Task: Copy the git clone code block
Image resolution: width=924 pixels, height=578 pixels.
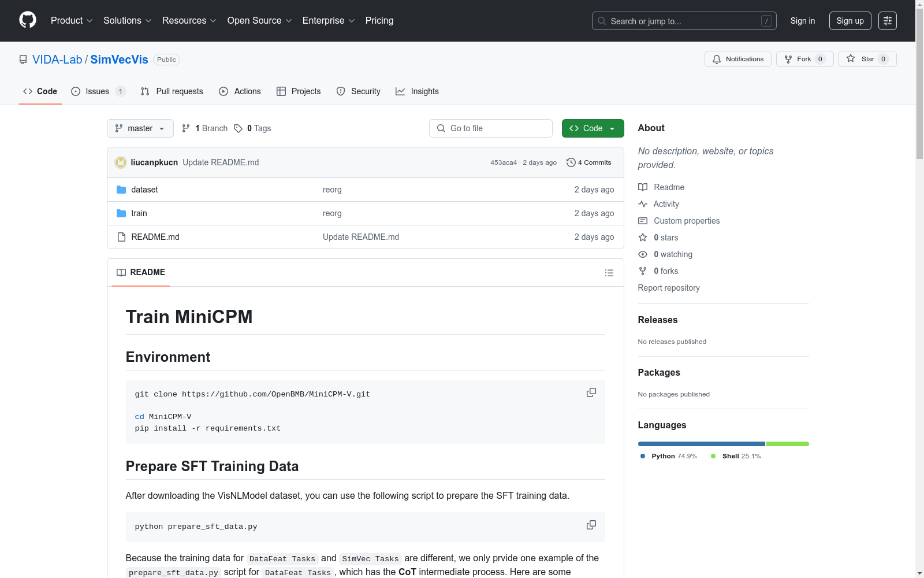Action: pos(591,392)
